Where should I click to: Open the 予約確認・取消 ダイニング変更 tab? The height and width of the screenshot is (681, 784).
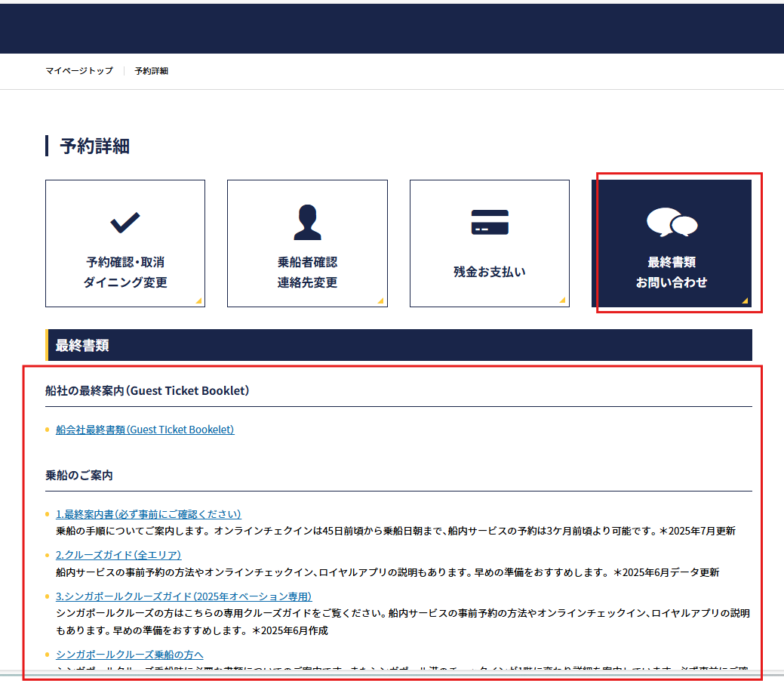point(125,273)
